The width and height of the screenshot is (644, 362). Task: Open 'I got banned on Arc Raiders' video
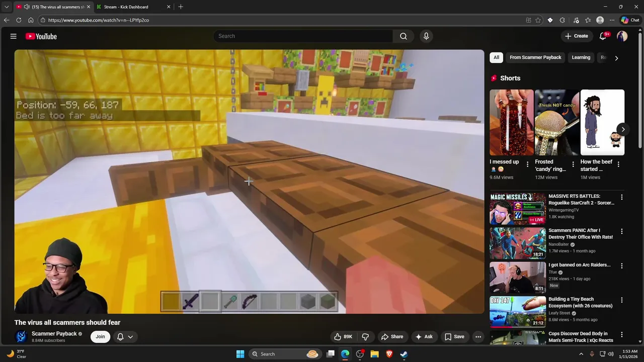(x=518, y=277)
